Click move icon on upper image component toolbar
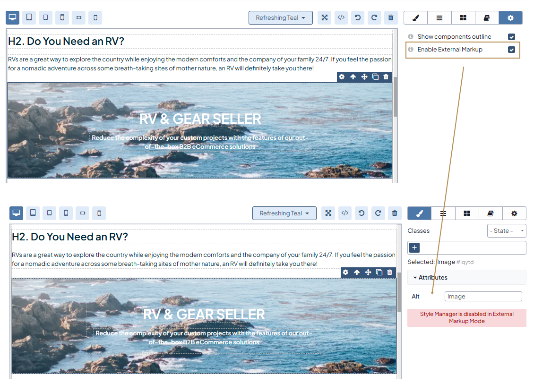 pos(364,77)
